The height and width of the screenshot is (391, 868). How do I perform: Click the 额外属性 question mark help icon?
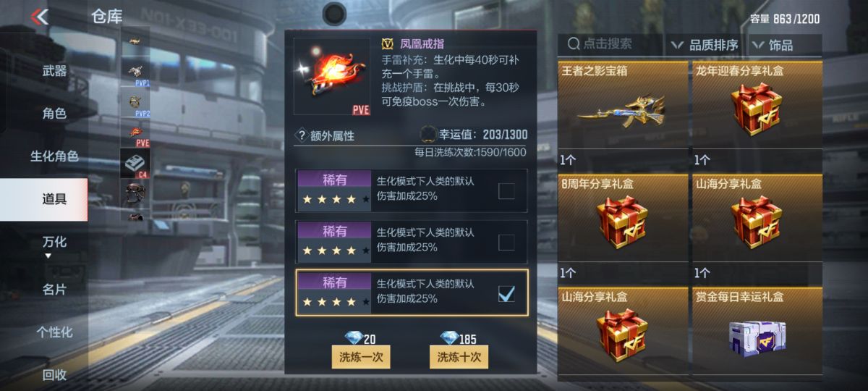click(x=302, y=134)
